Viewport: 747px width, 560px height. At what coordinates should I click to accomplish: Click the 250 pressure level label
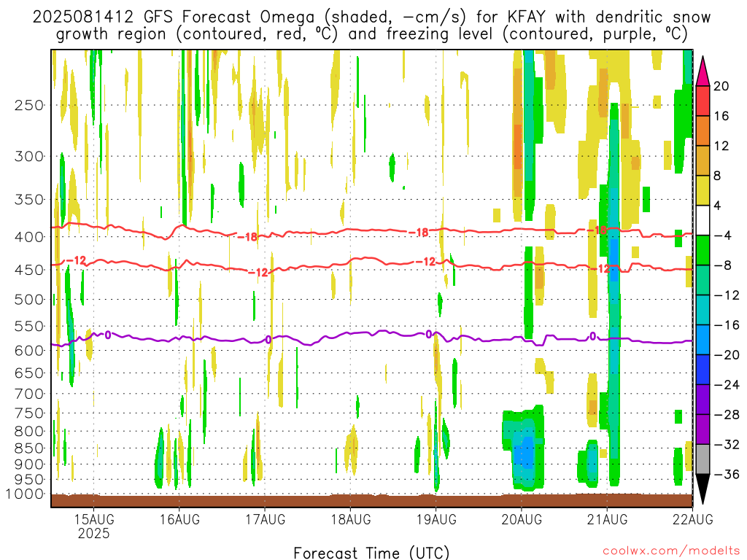[29, 105]
